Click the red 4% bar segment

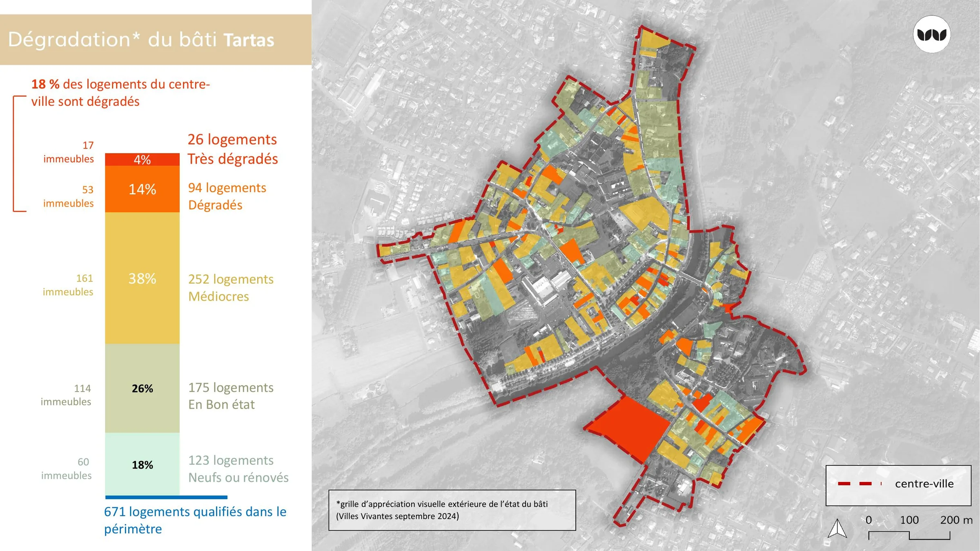[142, 160]
